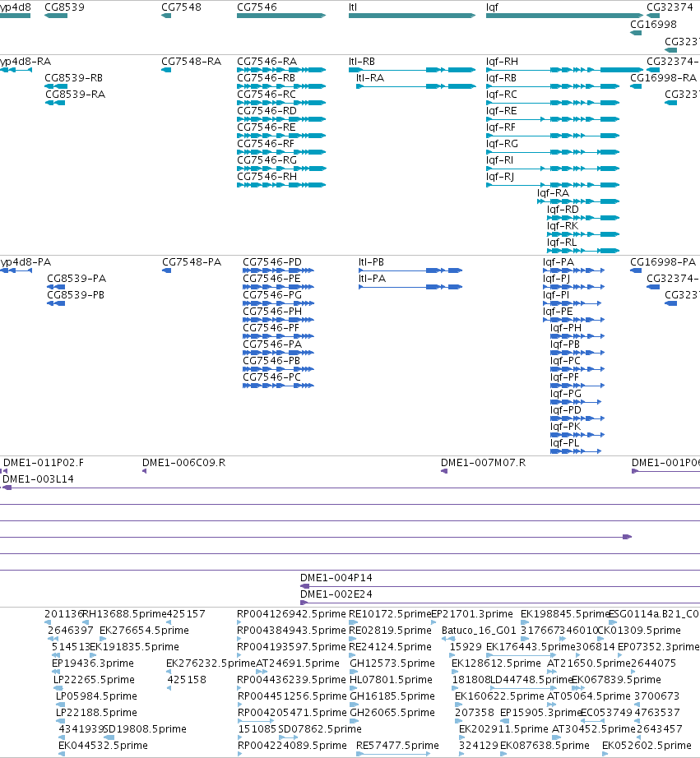Click EST AT24691.5prime
This screenshot has width=700, height=758.
pyautogui.click(x=298, y=663)
